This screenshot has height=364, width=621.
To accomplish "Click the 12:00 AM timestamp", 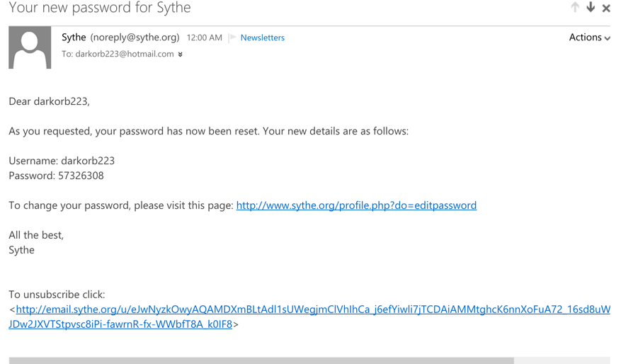I will point(205,38).
